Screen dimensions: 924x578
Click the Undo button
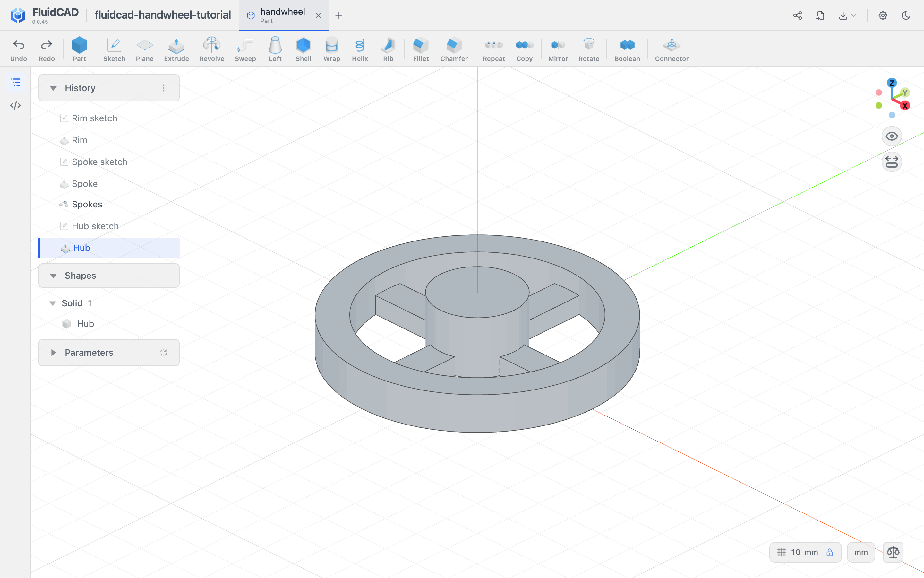coord(19,49)
